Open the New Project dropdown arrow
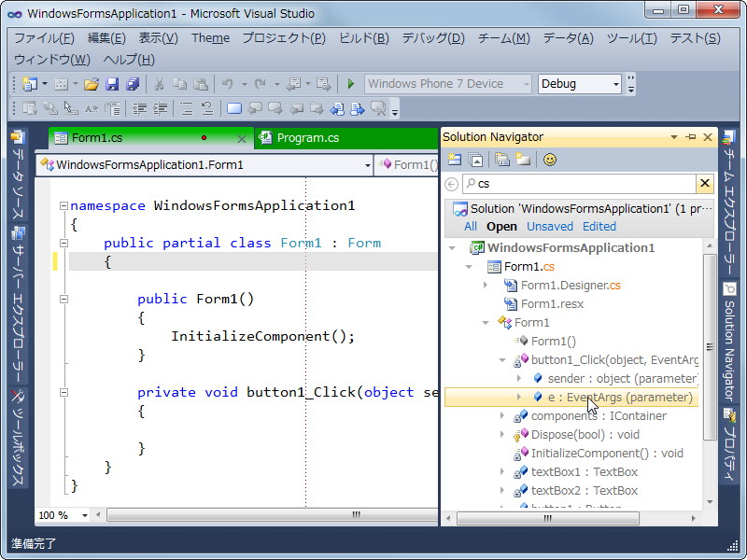The height and width of the screenshot is (560, 747). [45, 84]
